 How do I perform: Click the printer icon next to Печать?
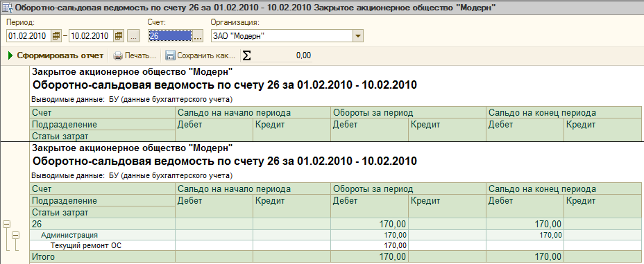[118, 55]
